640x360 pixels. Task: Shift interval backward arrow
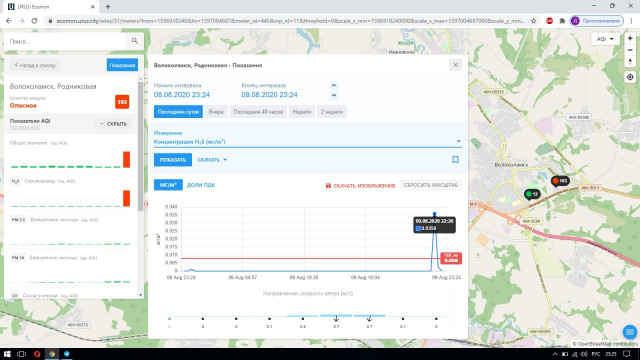tap(334, 95)
